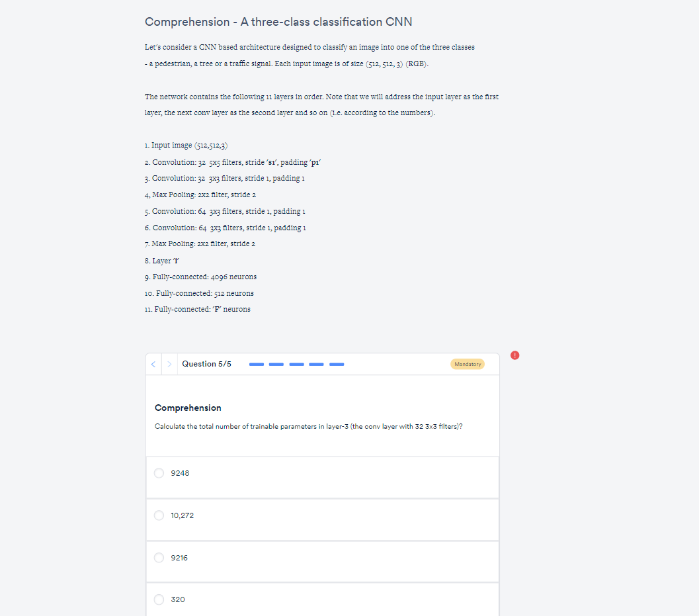Click the Comprehension heading in the question card
This screenshot has height=616, width=699.
187,408
